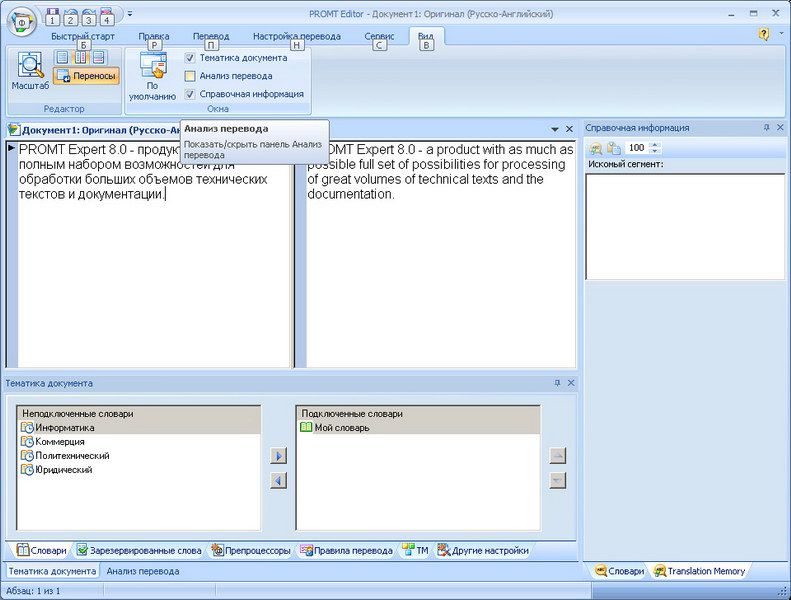Toggle the Переносы hyphenation button
791x600 pixels.
click(86, 76)
